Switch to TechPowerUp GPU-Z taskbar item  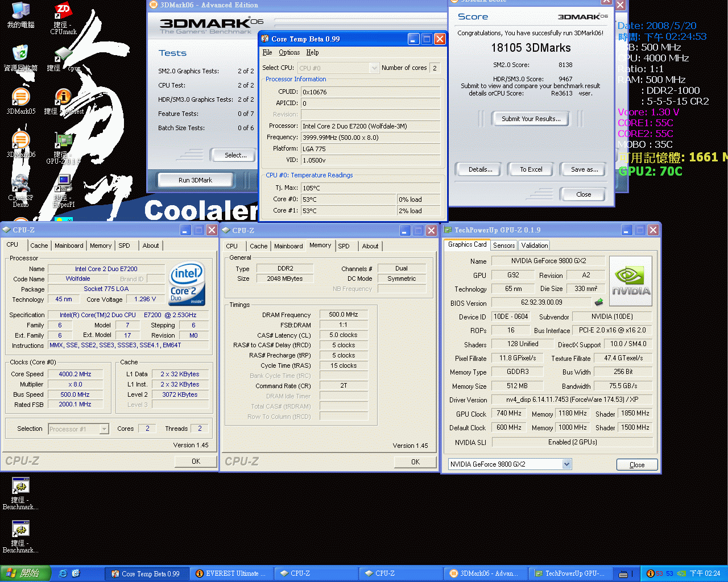point(570,573)
